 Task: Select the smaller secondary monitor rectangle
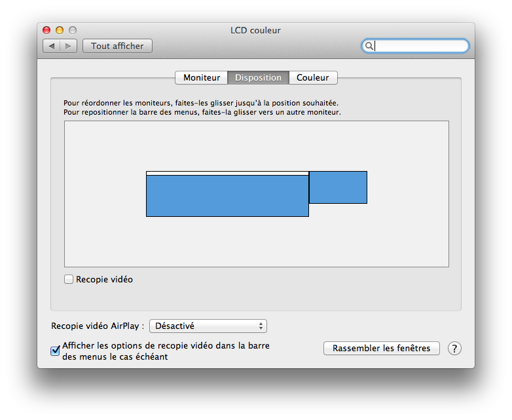pos(338,187)
